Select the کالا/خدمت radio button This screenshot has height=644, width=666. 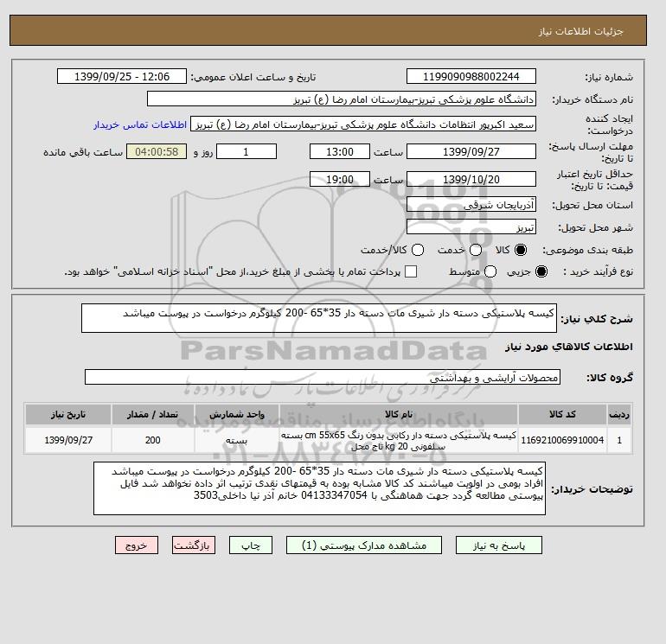(418, 250)
